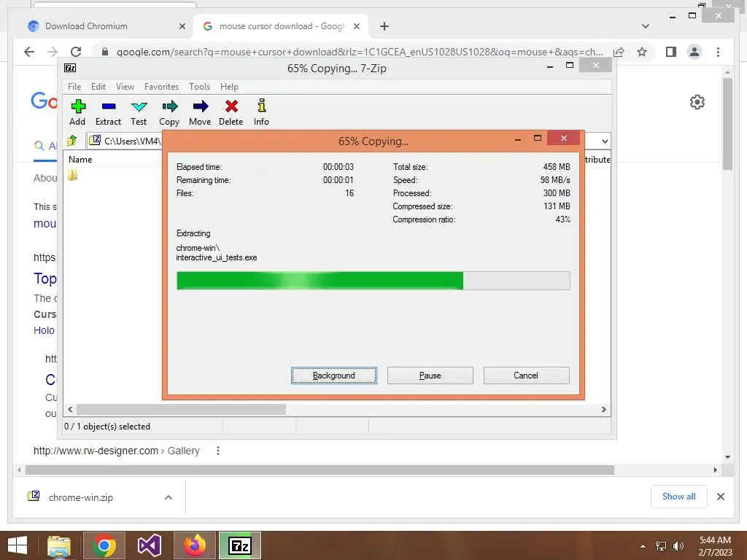747x560 pixels.
Task: Click the 7-Zip horizontal scrollbar thumb
Action: [181, 410]
